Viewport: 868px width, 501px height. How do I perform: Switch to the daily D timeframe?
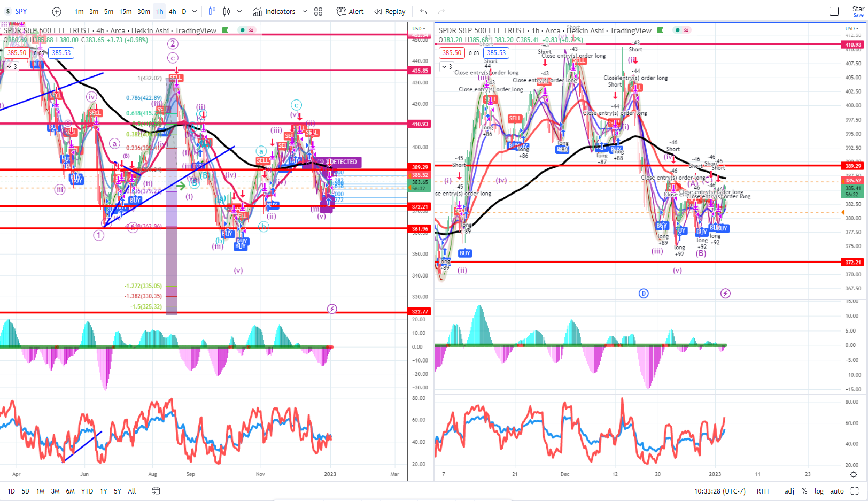coord(184,11)
